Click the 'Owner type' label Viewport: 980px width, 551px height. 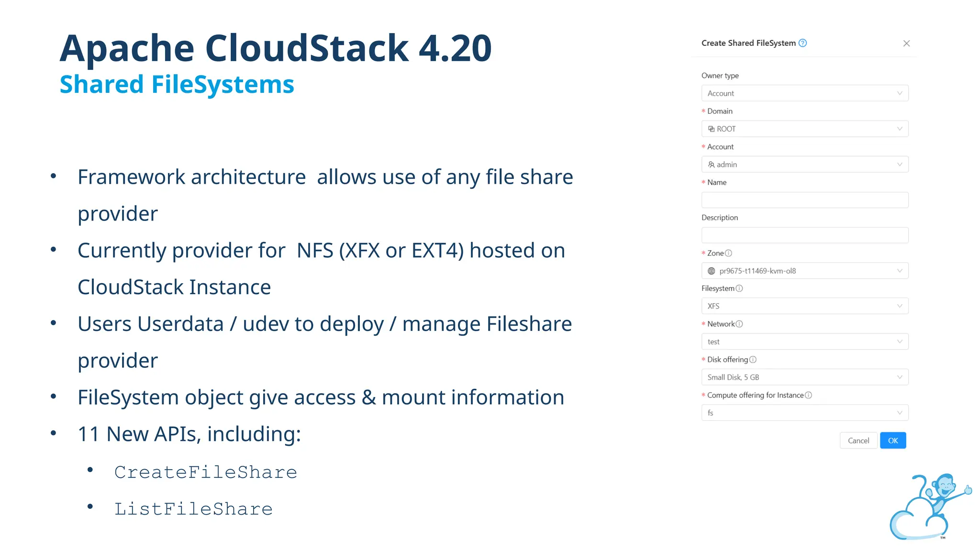click(x=720, y=76)
